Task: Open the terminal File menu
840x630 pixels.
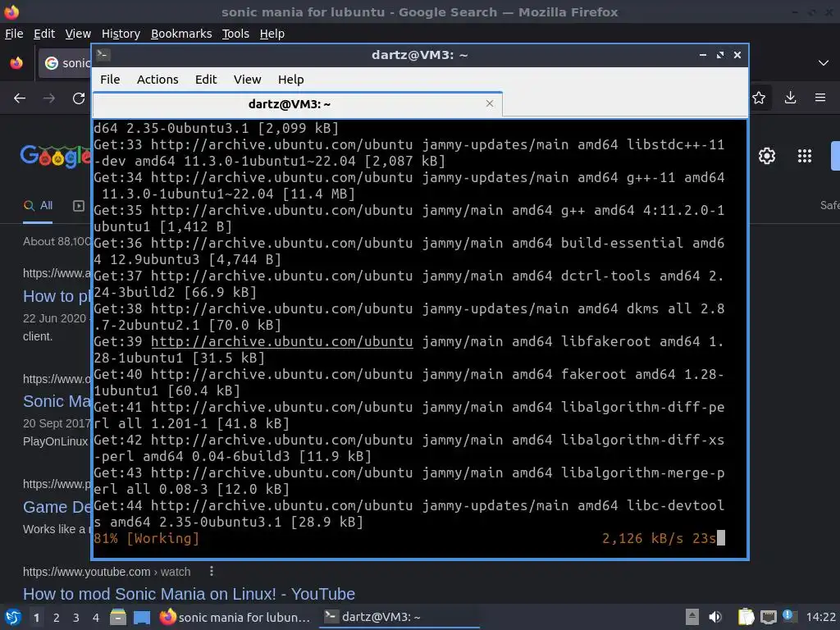Action: point(110,80)
